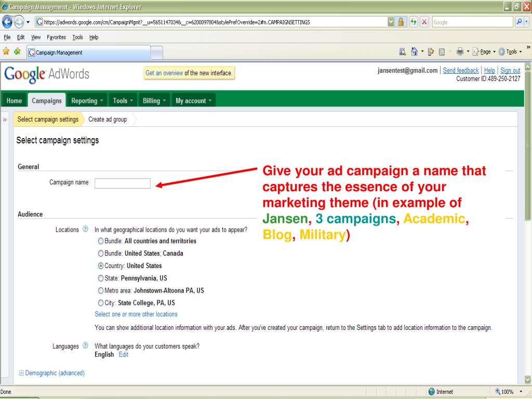
Task: Click the Research toolbar icon
Action: (x=403, y=51)
